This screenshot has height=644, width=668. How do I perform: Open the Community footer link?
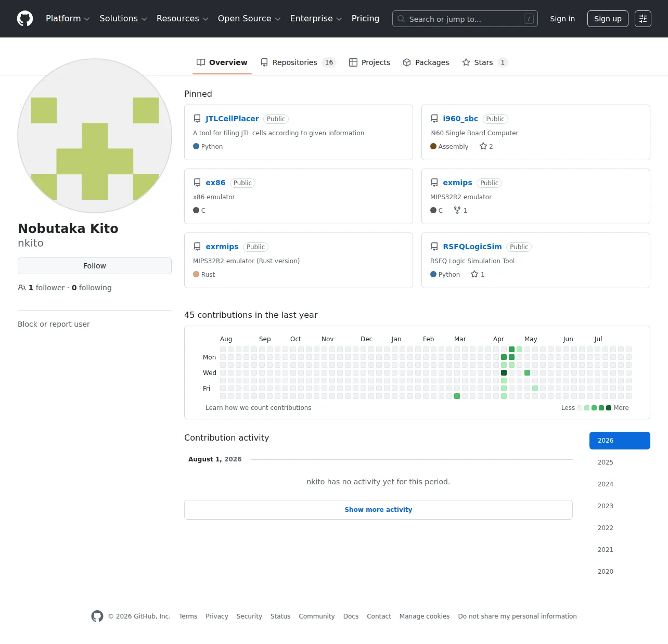click(x=317, y=616)
